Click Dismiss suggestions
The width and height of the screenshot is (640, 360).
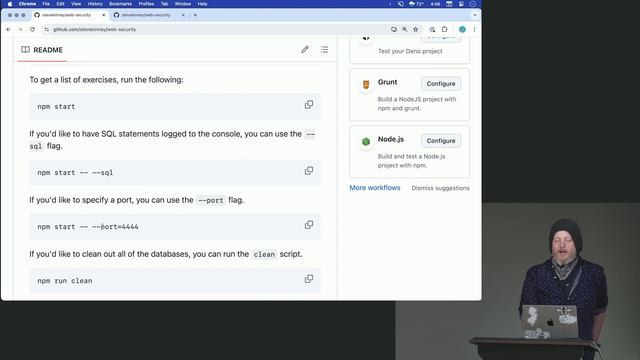point(440,188)
